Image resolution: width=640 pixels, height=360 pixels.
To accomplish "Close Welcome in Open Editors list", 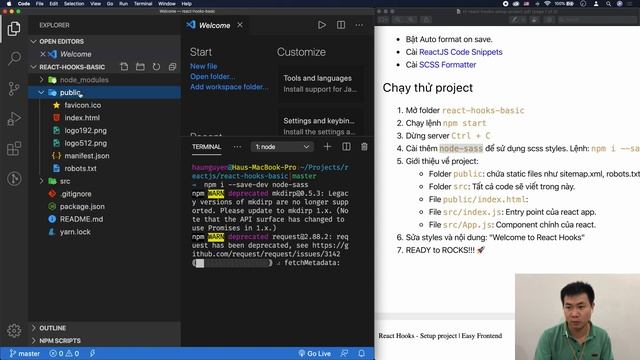I will tap(42, 54).
